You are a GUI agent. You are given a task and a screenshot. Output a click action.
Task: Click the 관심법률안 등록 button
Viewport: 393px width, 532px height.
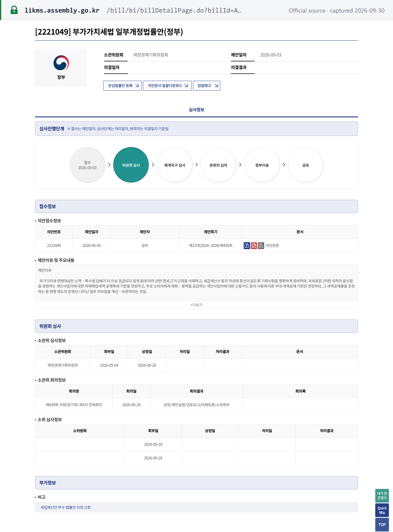coord(123,86)
